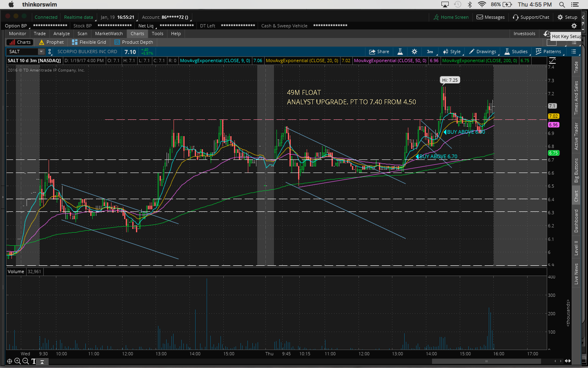Viewport: 588px width, 368px height.
Task: Click the zoom in magnifier icon
Action: click(x=18, y=361)
